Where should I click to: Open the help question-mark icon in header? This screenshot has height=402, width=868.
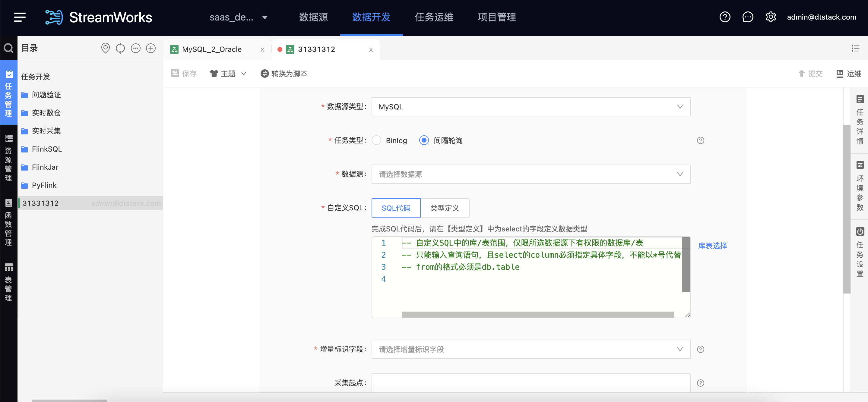725,17
